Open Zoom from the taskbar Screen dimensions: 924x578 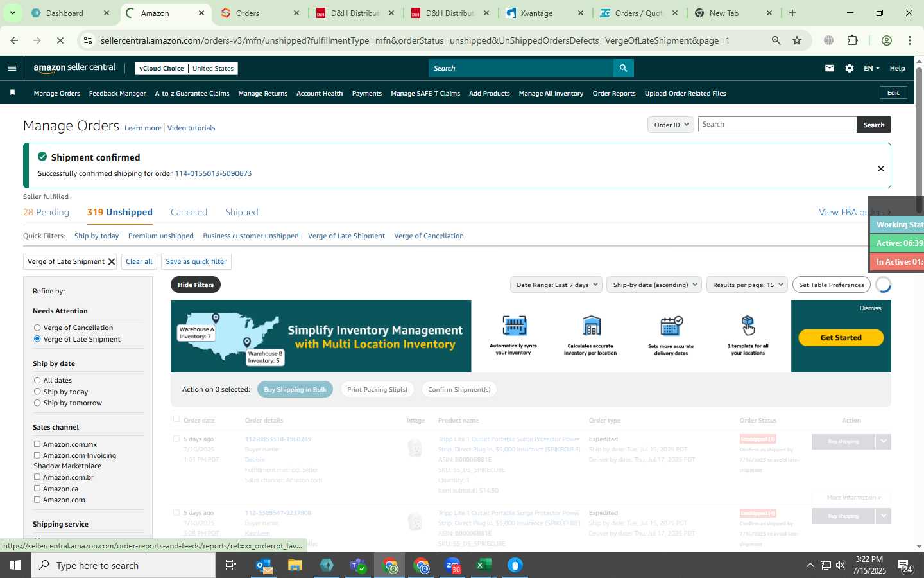point(452,565)
